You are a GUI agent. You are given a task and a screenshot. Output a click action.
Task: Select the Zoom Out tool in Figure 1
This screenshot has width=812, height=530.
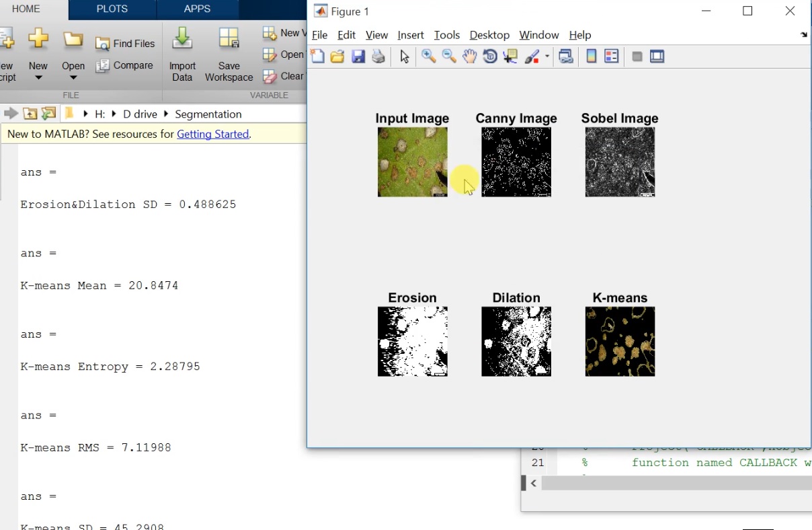[x=449, y=56]
